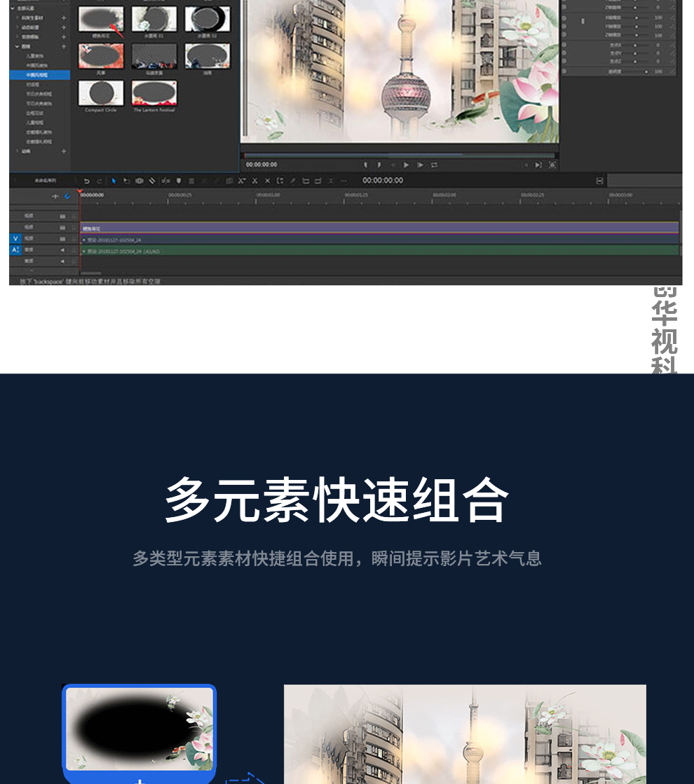The image size is (694, 784).
Task: Select the blue arrow selection tool
Action: tap(114, 181)
